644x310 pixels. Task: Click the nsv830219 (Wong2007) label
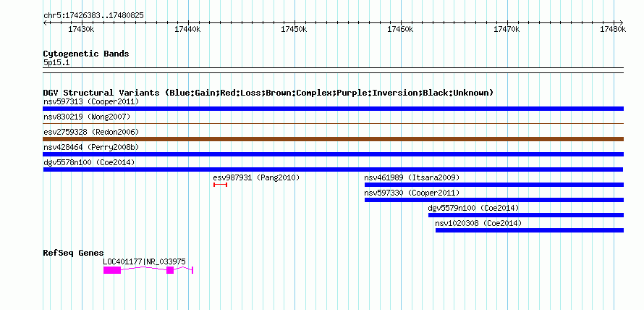click(87, 117)
